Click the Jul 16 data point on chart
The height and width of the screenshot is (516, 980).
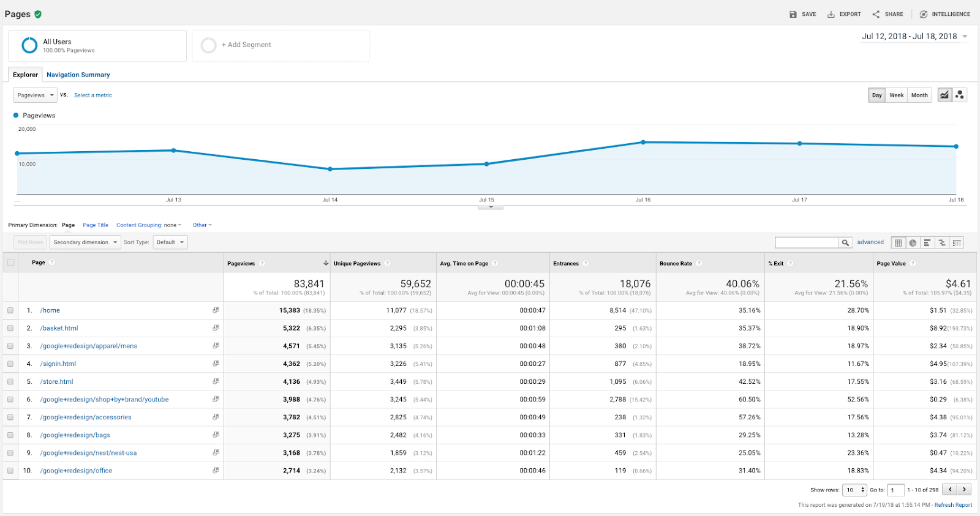tap(643, 142)
